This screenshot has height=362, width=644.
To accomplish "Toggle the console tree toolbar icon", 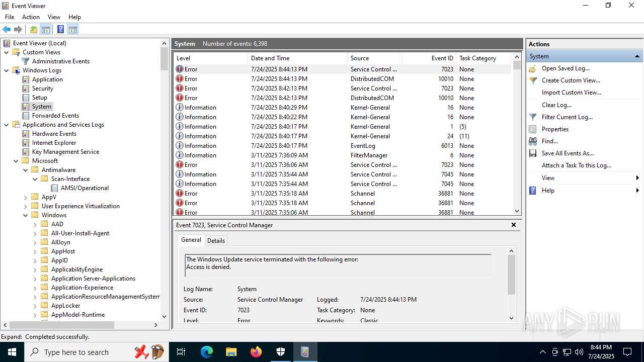I will (x=46, y=29).
